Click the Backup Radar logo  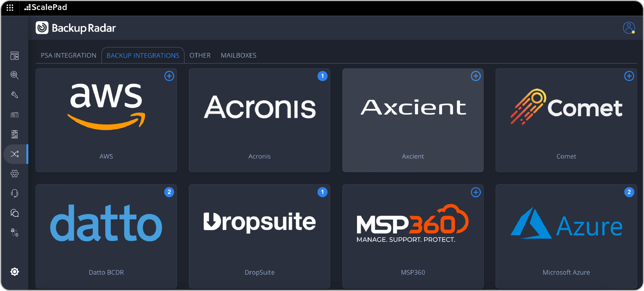click(76, 28)
